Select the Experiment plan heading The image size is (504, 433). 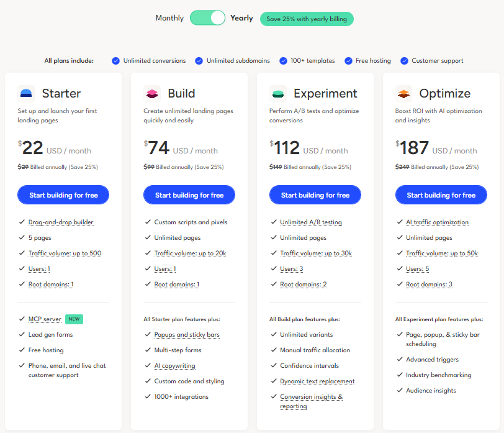tap(325, 93)
